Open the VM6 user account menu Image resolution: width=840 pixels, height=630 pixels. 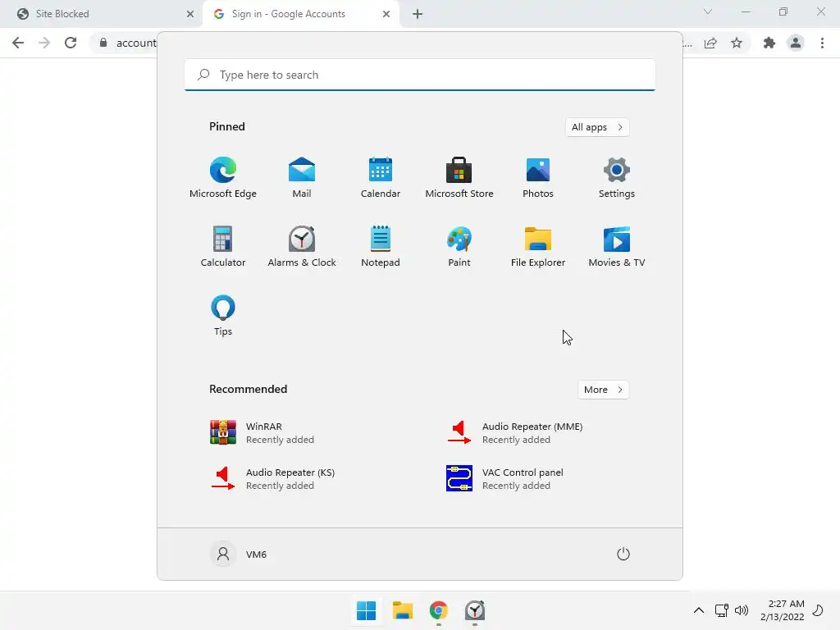(239, 554)
